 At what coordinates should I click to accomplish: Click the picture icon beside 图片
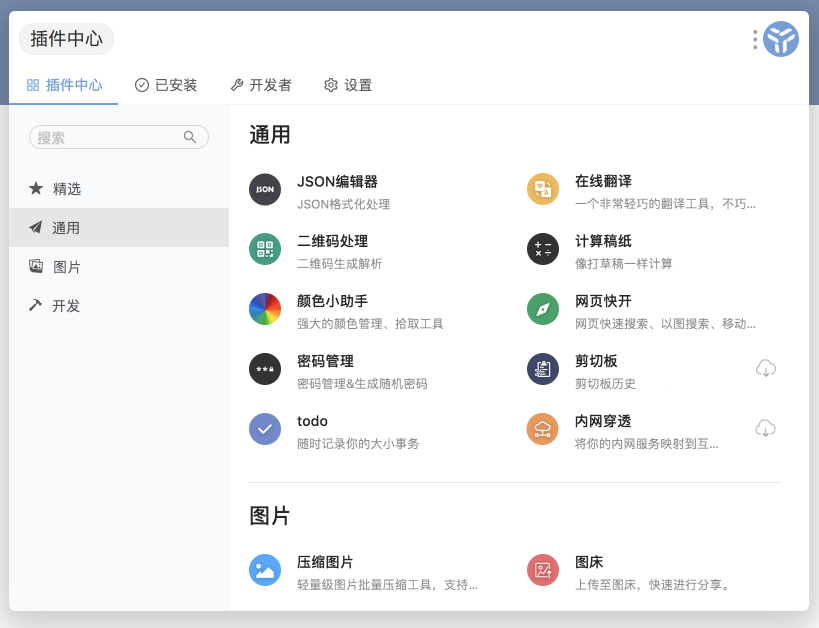tap(36, 266)
